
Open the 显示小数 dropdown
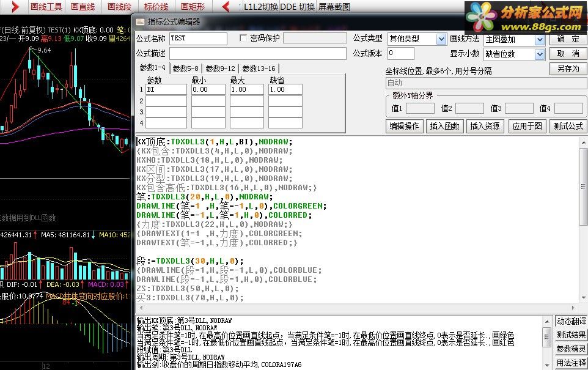[540, 54]
